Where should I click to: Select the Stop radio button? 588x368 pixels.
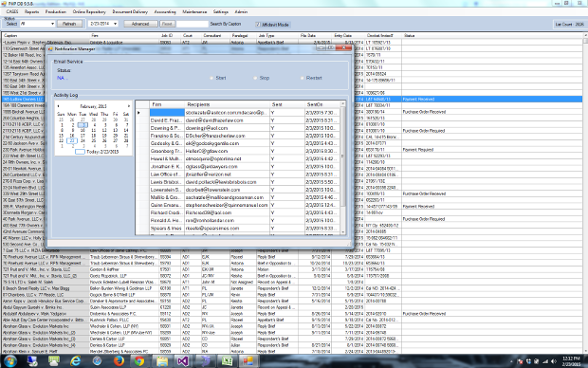pos(255,78)
